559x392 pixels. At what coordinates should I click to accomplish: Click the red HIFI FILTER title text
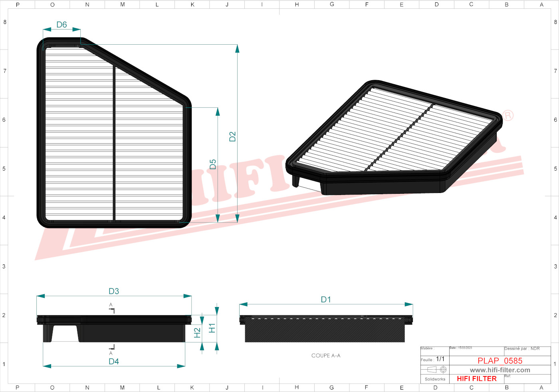[477, 378]
